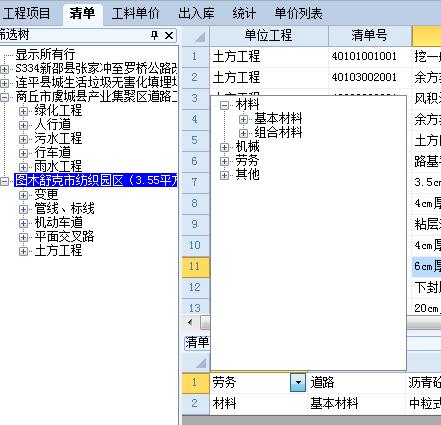Collapse the 材料 node in the popup tree
441x425 pixels.
[x=225, y=105]
